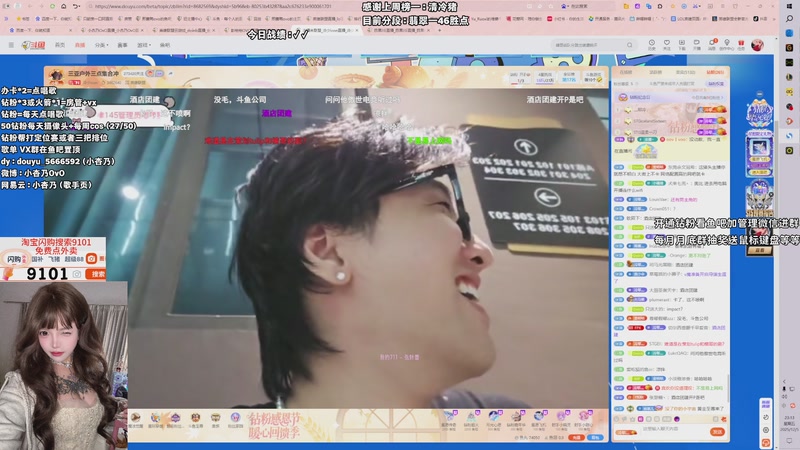Screen dimensions: 800x450
Task: Open the 赛事 nav tab
Action: coord(122,45)
